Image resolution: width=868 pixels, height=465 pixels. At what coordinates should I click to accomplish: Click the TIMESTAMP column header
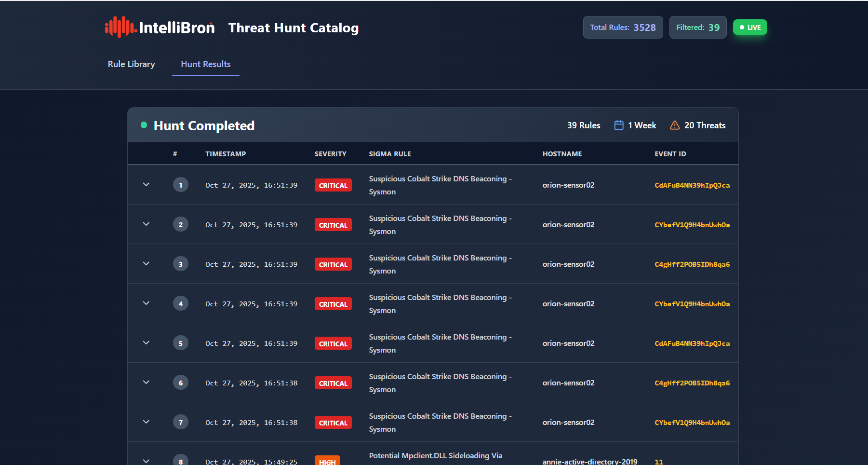tap(226, 154)
